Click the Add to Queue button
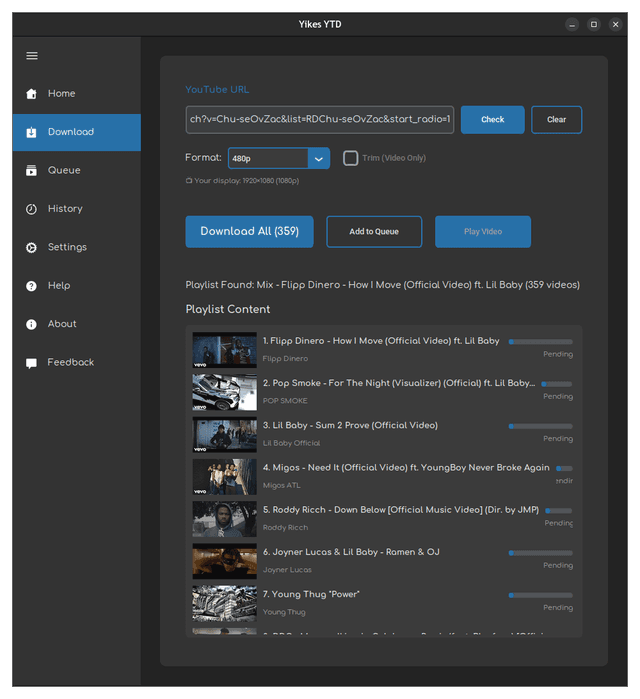This screenshot has height=699, width=640. point(374,231)
